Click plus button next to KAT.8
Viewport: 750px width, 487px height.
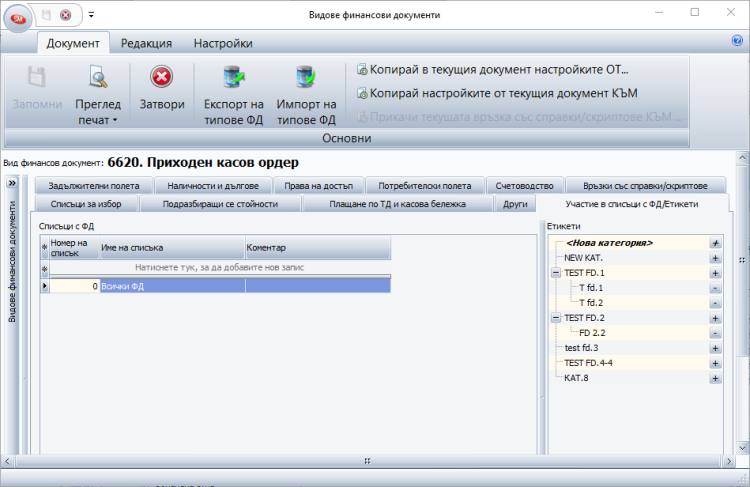click(715, 378)
